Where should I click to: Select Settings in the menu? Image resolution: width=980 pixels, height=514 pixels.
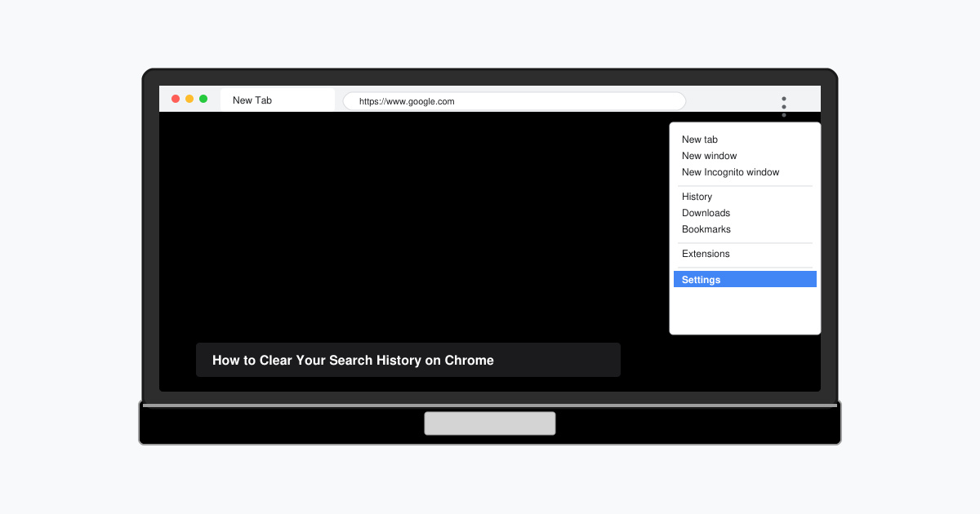745,279
